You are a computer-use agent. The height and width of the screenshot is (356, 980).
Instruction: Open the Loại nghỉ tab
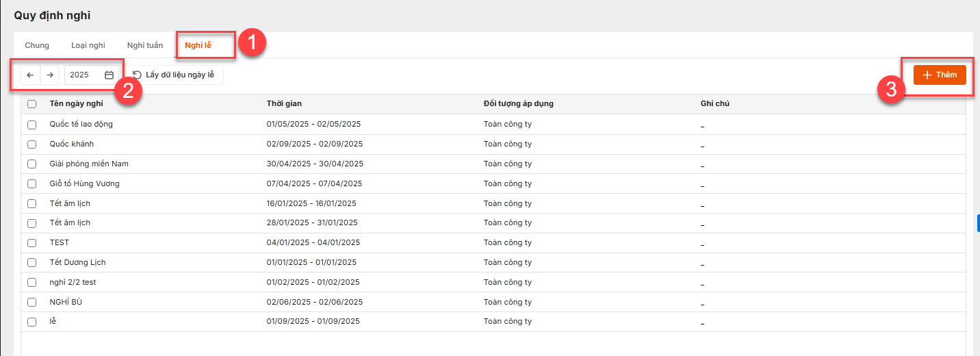(x=88, y=46)
